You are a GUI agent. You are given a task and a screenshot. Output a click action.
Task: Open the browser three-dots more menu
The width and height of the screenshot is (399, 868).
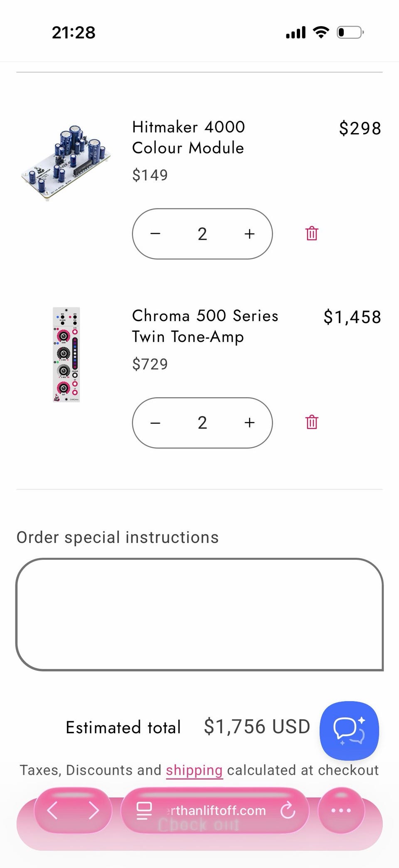coord(341,810)
